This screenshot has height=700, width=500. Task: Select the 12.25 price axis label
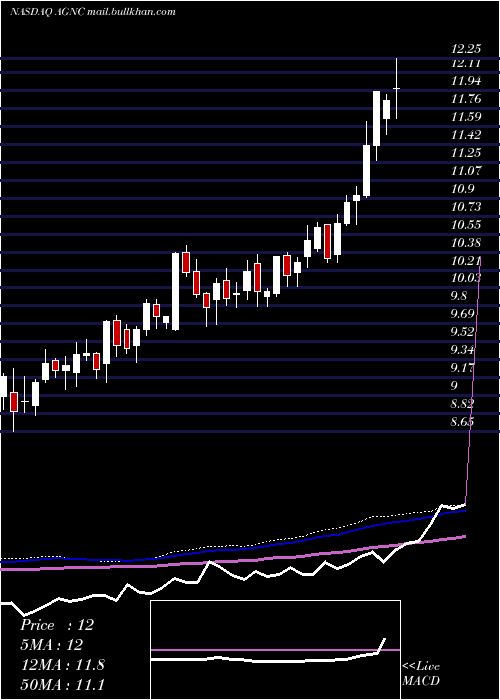point(466,50)
